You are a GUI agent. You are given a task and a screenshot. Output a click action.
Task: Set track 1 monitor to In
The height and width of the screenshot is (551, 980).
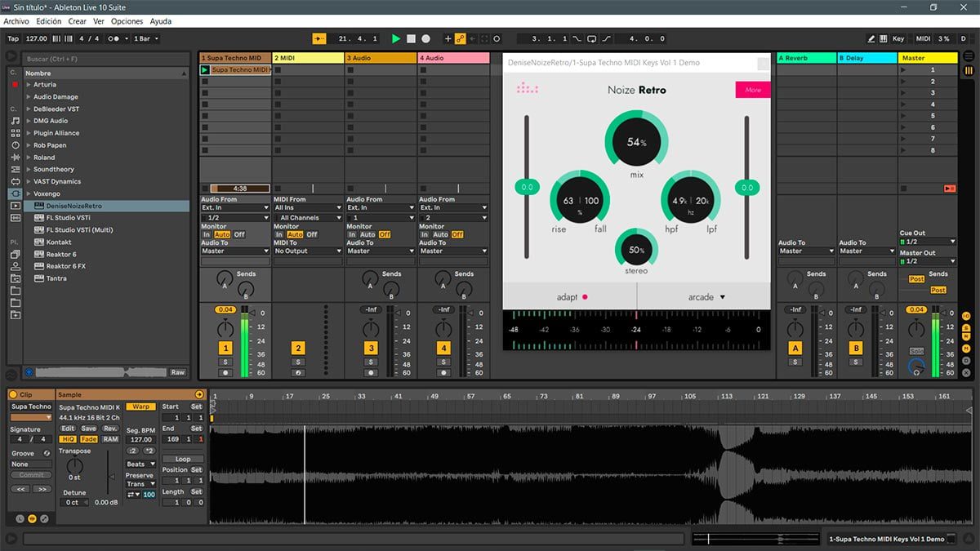pyautogui.click(x=207, y=234)
